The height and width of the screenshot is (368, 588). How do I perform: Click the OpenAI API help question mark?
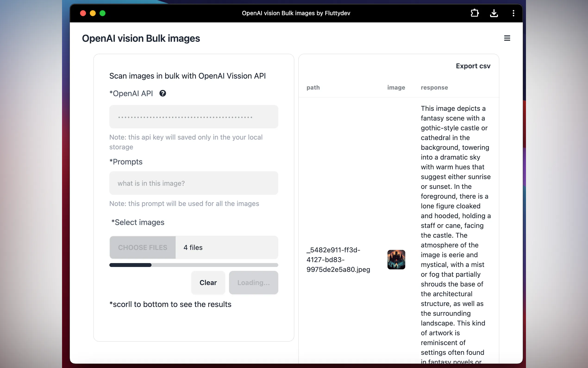[x=163, y=93]
